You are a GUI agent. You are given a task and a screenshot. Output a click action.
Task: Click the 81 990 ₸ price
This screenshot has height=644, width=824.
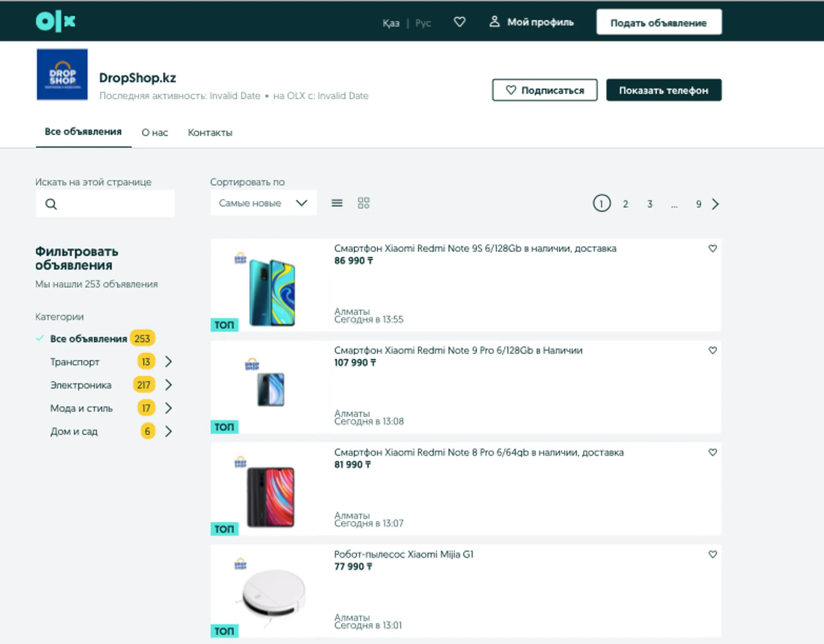tap(352, 464)
